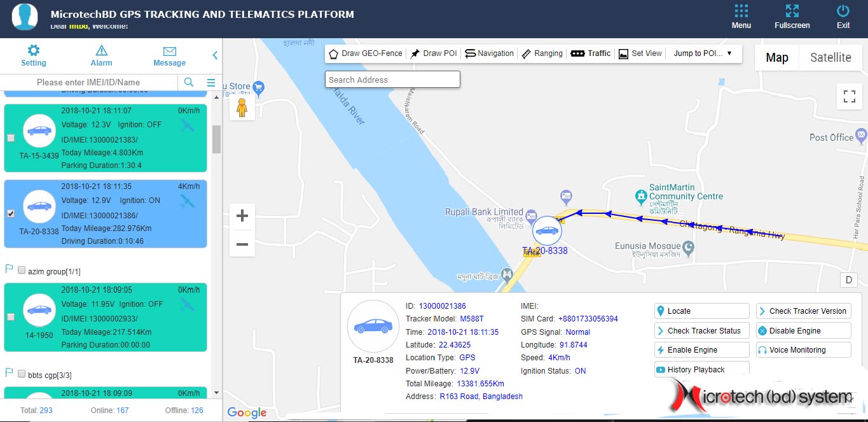This screenshot has height=422, width=868.
Task: Click the Exit power icon
Action: click(x=843, y=11)
